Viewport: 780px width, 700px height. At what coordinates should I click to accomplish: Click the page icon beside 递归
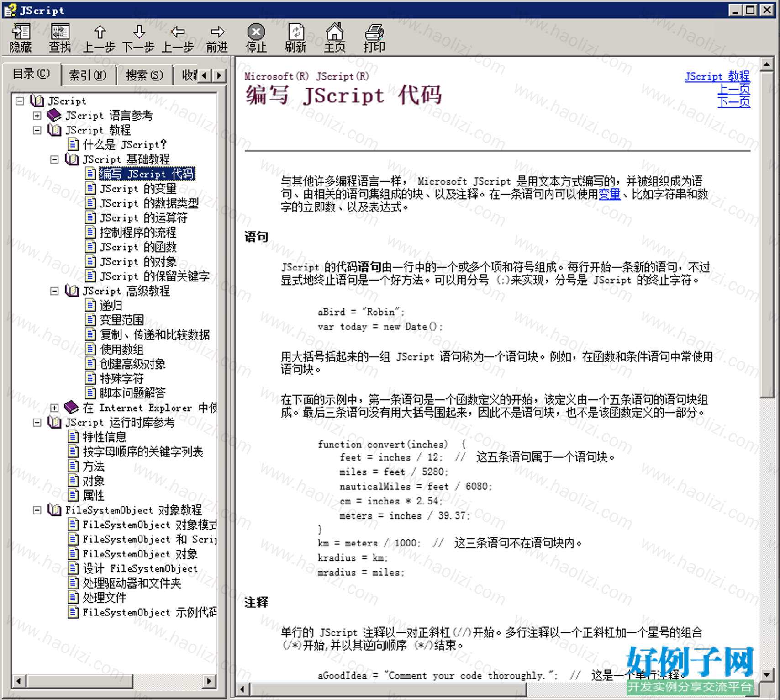coord(90,305)
